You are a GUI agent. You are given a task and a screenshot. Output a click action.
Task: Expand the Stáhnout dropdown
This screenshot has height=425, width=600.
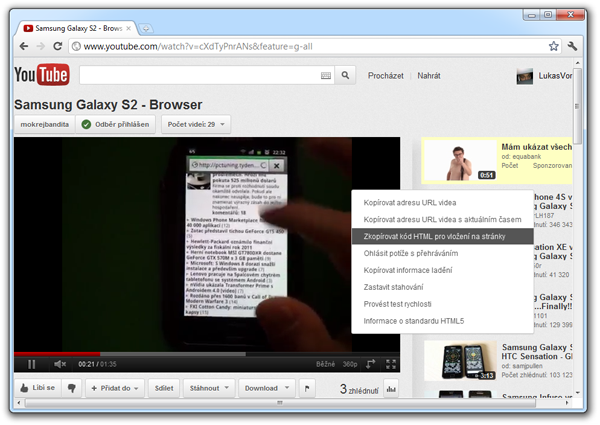coord(209,388)
